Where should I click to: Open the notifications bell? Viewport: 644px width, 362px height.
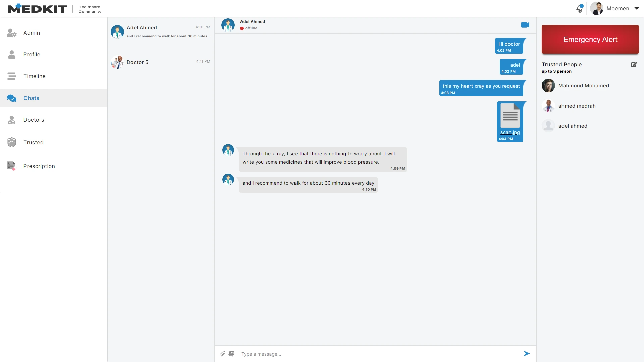(x=579, y=8)
